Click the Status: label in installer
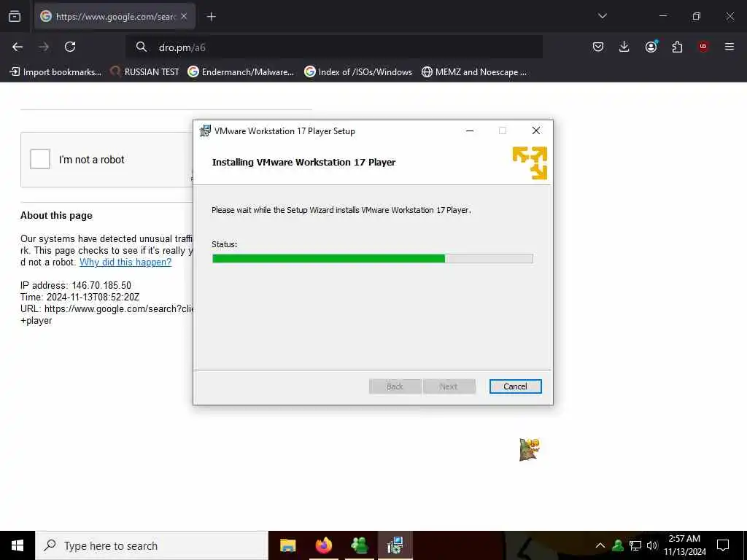Viewport: 747px width, 560px height. point(225,244)
